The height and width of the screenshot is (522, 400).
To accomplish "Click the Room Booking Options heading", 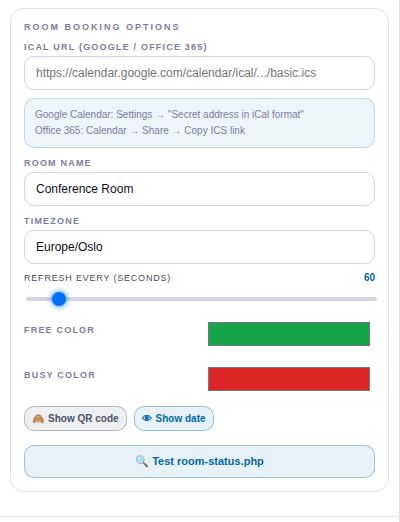I will (102, 27).
